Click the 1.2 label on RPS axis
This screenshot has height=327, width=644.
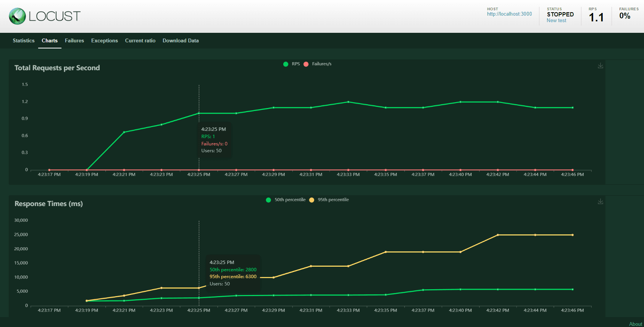pyautogui.click(x=25, y=101)
